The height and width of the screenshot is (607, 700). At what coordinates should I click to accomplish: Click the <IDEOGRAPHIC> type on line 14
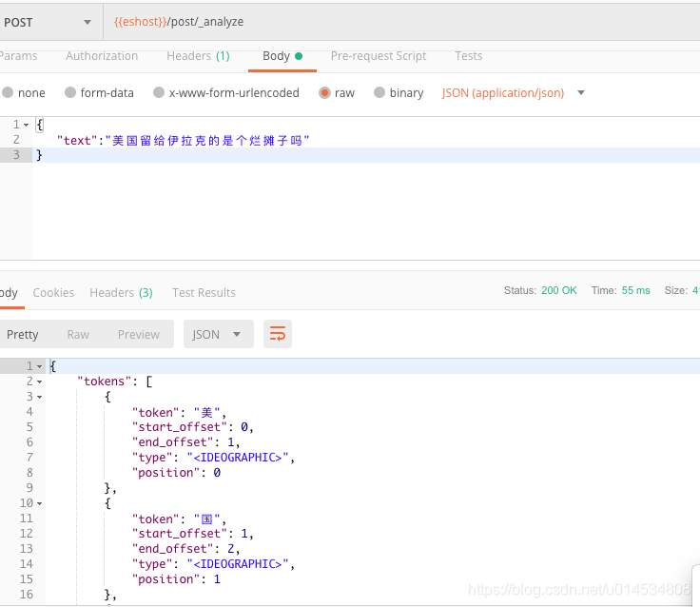click(238, 564)
